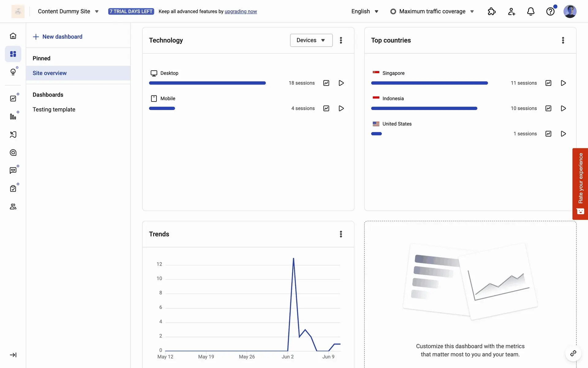Select Site overview dashboard
This screenshot has height=368, width=588.
(x=50, y=73)
